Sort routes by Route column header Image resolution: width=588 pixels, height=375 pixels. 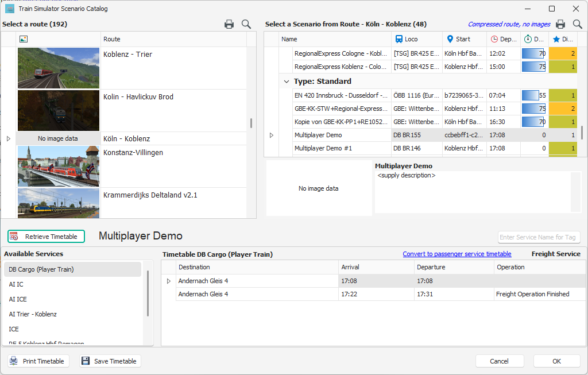point(173,39)
